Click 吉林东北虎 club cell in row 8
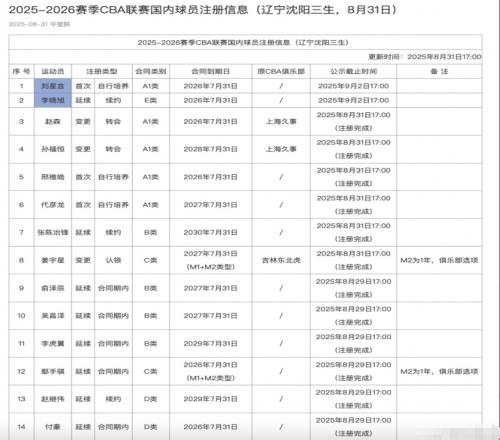 coord(281,260)
